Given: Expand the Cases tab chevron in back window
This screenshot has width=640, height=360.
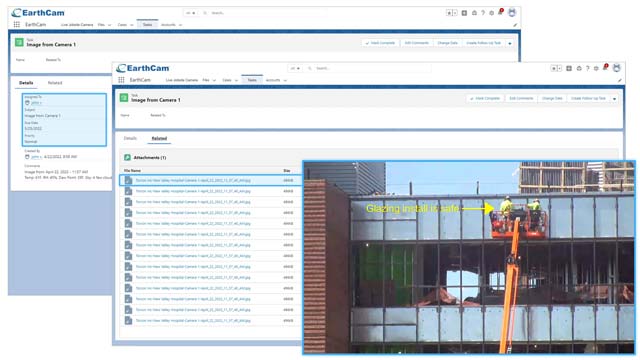Looking at the screenshot, I should tap(131, 25).
